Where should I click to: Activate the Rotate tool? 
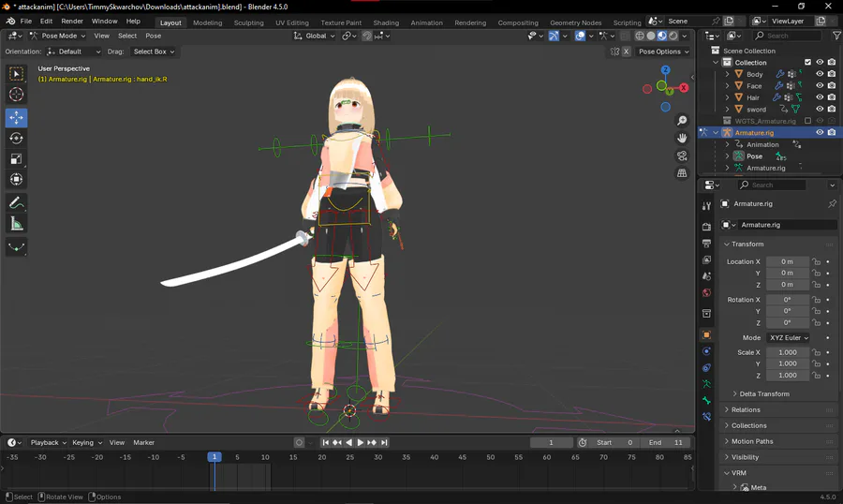tap(16, 139)
